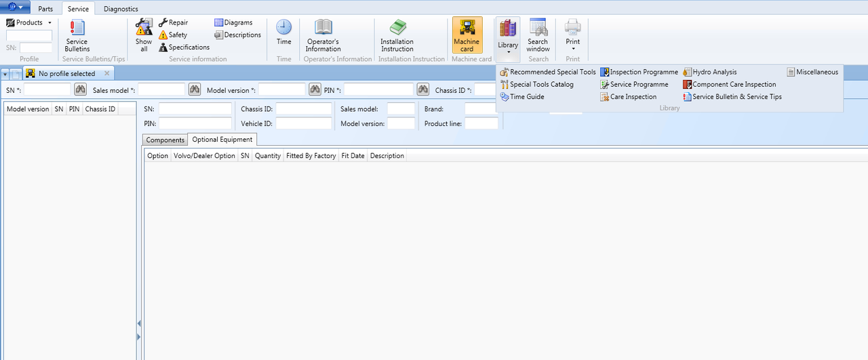Select the No profile selected tab
This screenshot has width=868, height=360.
point(66,73)
